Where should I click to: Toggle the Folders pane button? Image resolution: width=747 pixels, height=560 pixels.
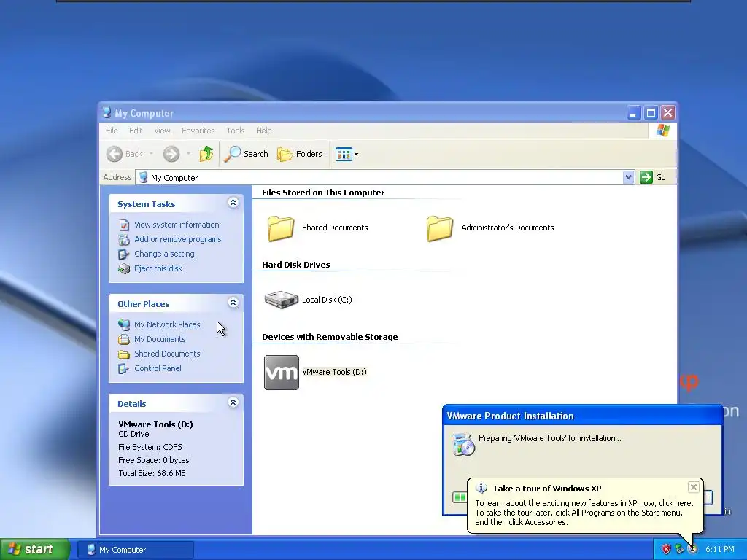tap(300, 154)
